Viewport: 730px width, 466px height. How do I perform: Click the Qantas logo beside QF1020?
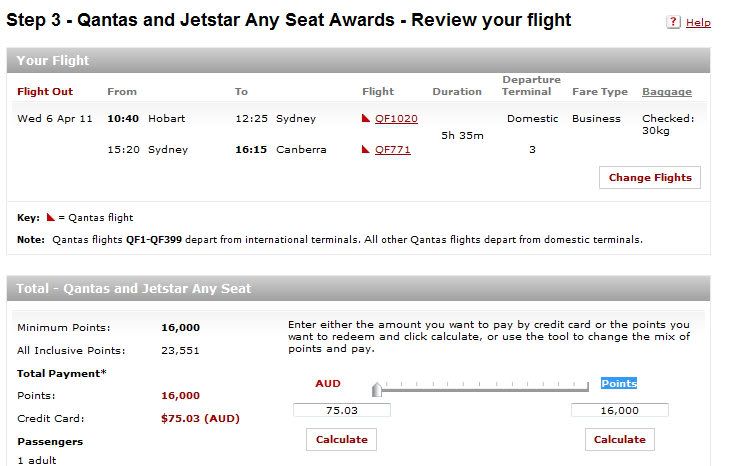365,118
